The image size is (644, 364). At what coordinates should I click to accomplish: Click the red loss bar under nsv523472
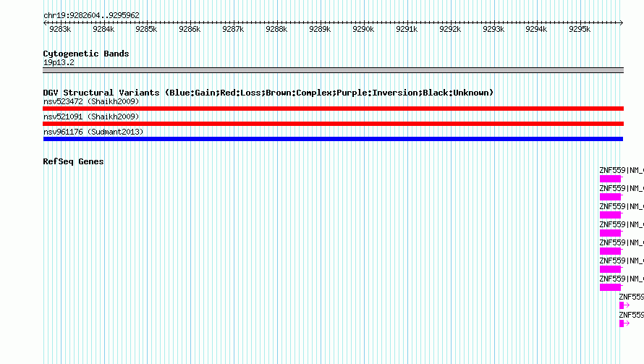click(333, 109)
